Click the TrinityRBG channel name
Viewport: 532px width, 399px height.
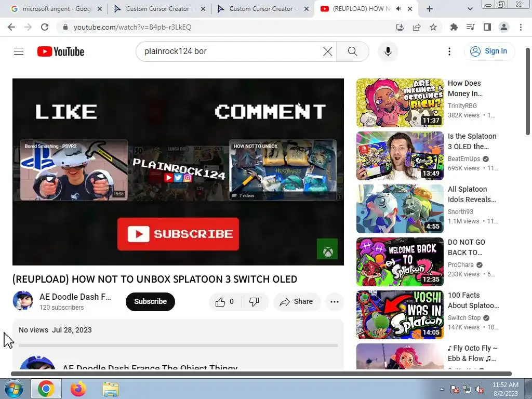click(462, 106)
